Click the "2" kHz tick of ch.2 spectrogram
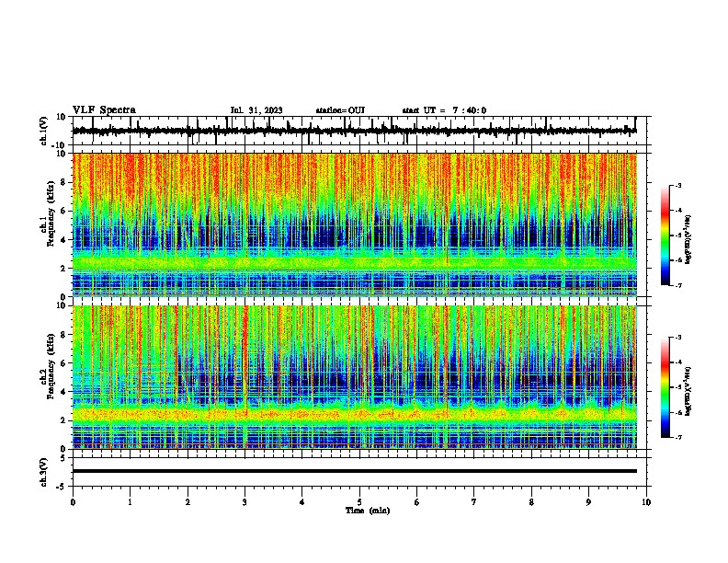Screen dimensions: 728x563 64,420
